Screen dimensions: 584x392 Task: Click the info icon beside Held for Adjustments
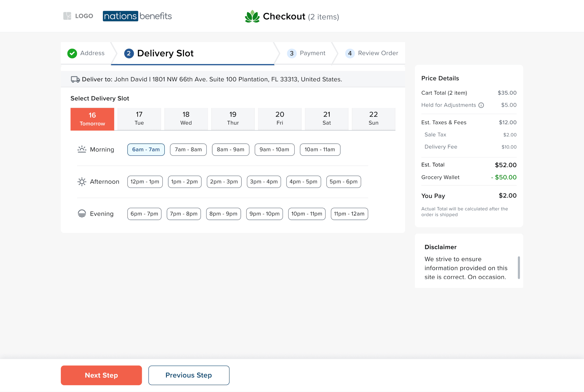tap(481, 105)
